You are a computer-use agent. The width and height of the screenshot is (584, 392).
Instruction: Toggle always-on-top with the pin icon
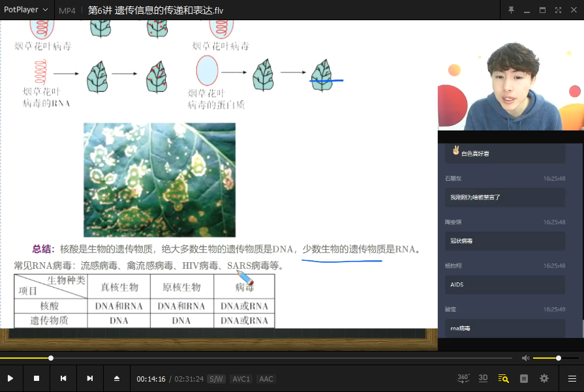[511, 10]
